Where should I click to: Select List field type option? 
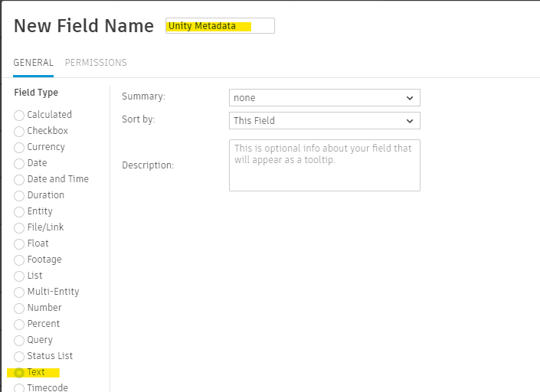[19, 276]
